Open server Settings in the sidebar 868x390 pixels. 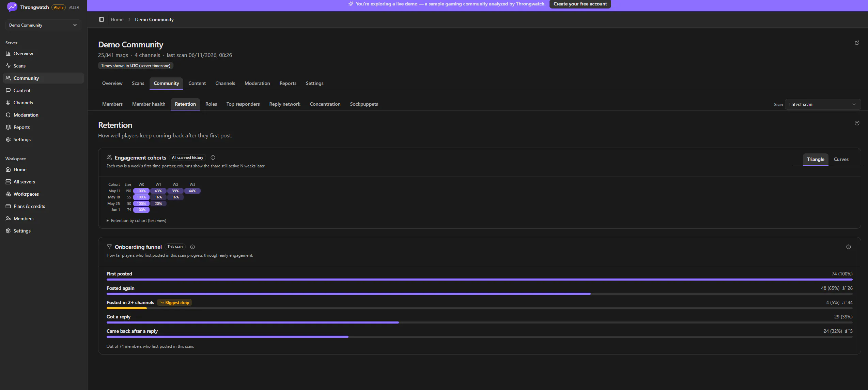(43, 139)
